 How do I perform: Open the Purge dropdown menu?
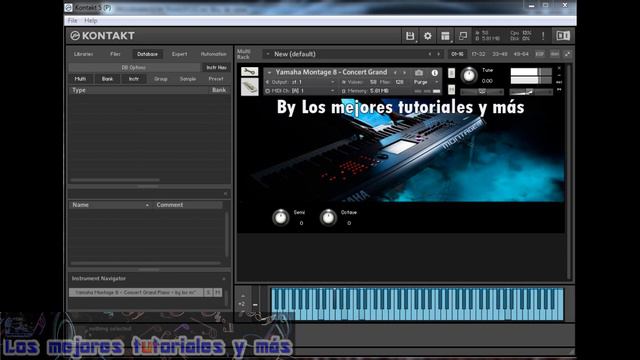[x=426, y=82]
